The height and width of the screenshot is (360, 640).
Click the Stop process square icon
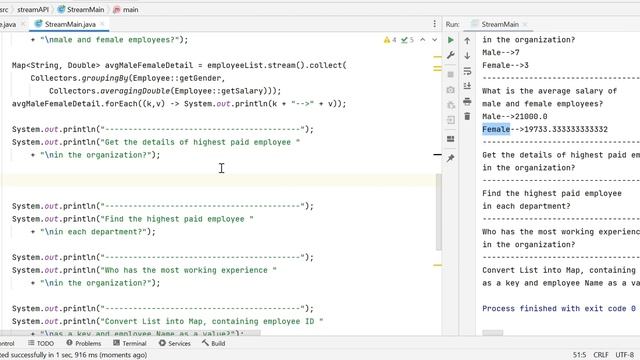[x=451, y=74]
